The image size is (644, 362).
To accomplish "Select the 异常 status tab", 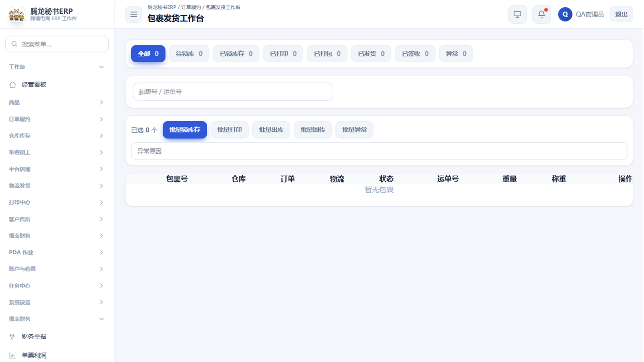I will (456, 54).
